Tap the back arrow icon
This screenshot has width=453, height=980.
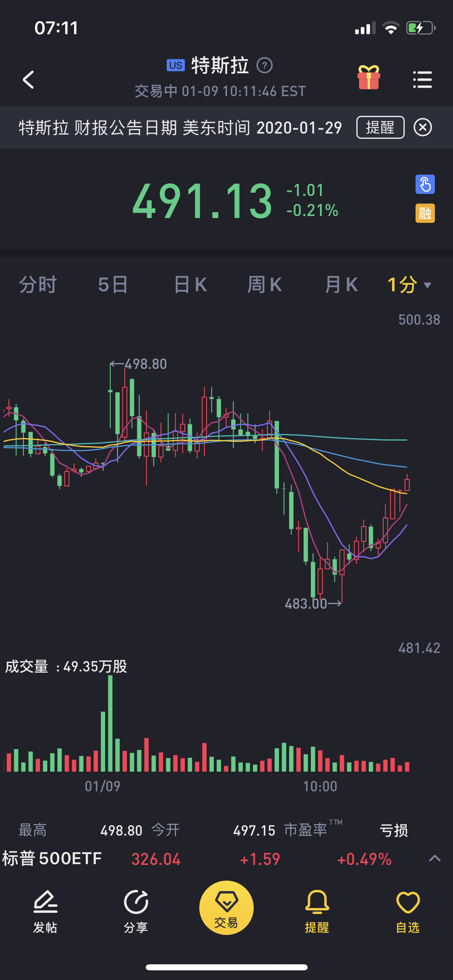[28, 79]
